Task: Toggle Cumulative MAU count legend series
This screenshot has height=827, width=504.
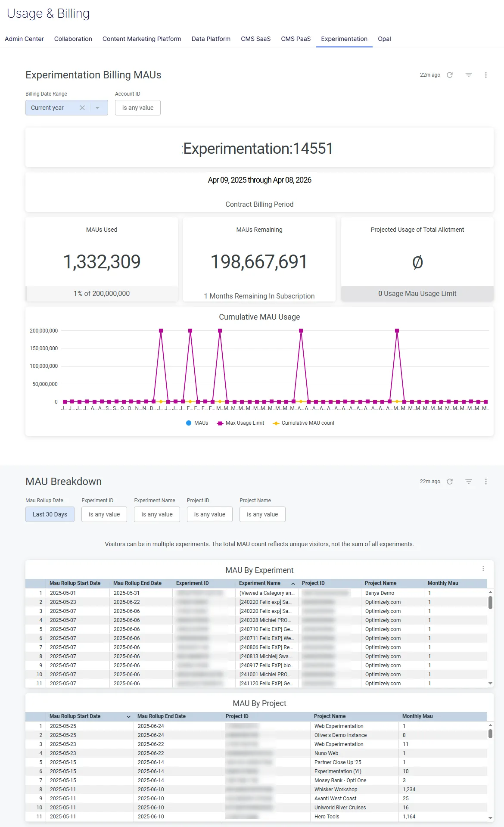Action: point(304,423)
